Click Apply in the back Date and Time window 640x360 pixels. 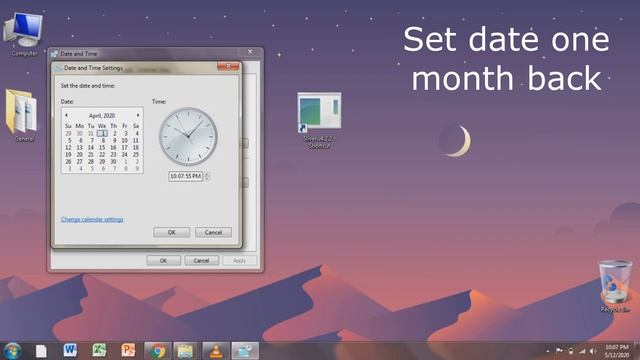coord(240,260)
